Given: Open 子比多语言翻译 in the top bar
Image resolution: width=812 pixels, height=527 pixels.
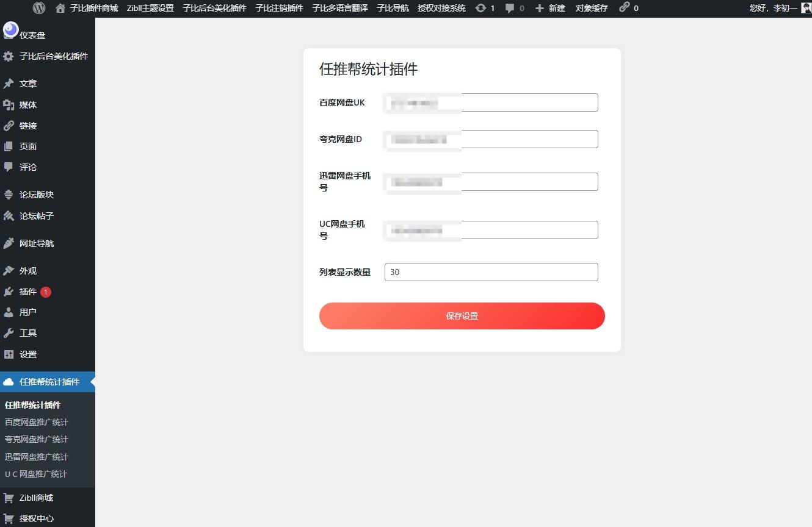Looking at the screenshot, I should coord(339,8).
